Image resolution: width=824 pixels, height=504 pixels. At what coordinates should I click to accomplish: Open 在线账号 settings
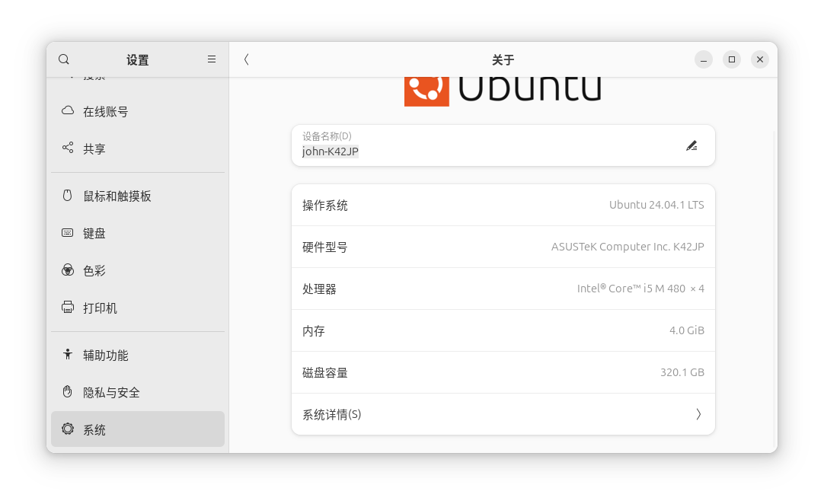click(x=105, y=112)
